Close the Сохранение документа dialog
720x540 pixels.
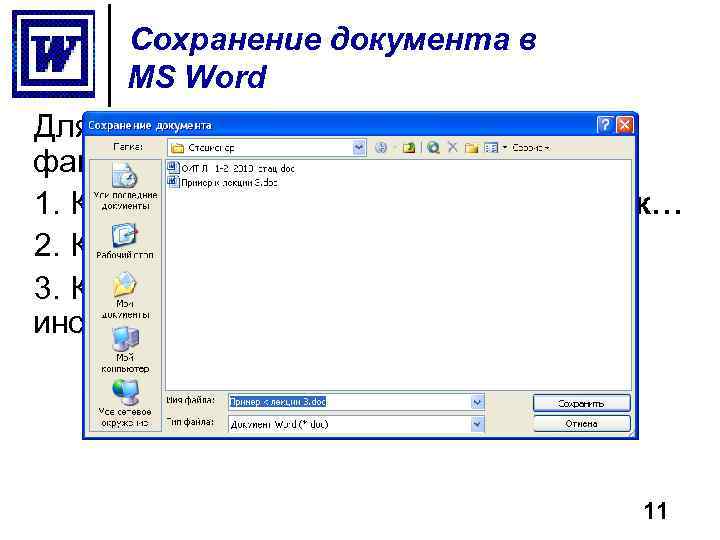point(624,124)
